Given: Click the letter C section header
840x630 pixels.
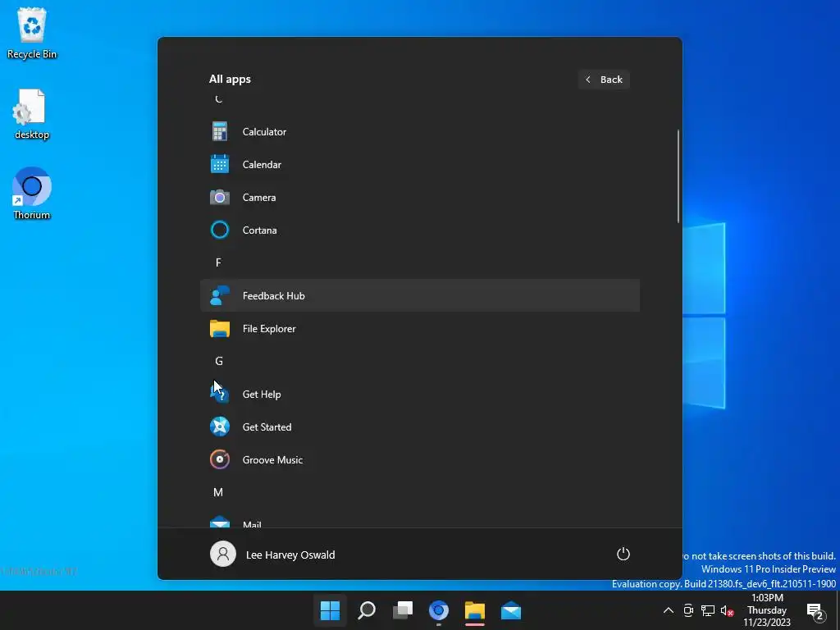Looking at the screenshot, I should pyautogui.click(x=218, y=98).
